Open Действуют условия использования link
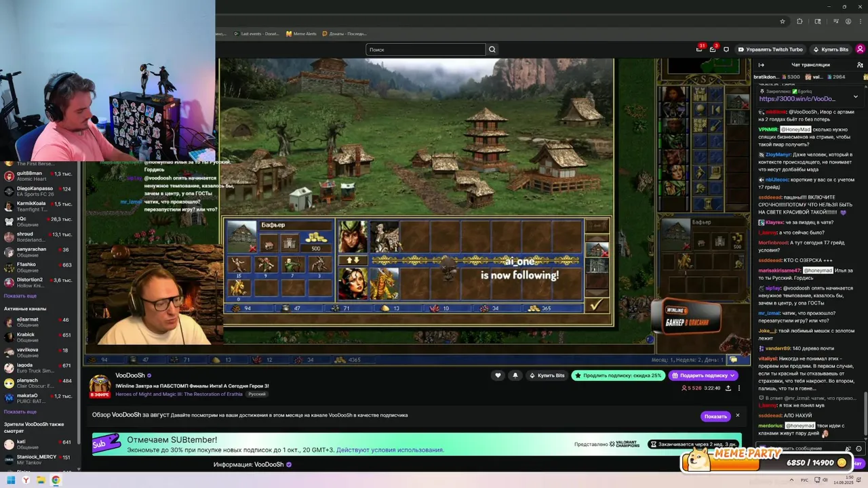Screen dimensions: 868x488 (x=390, y=450)
